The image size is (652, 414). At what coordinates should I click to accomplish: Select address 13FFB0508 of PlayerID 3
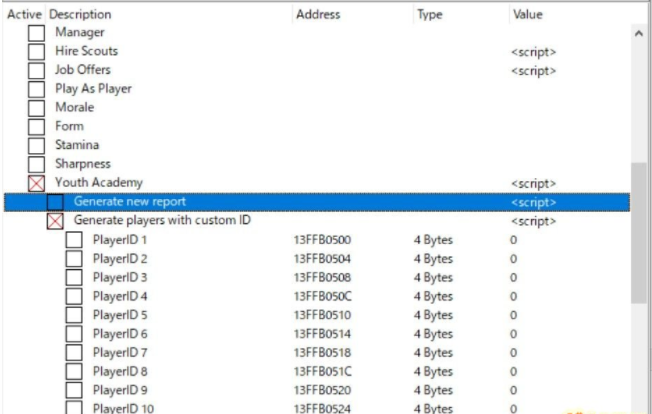[x=322, y=278]
